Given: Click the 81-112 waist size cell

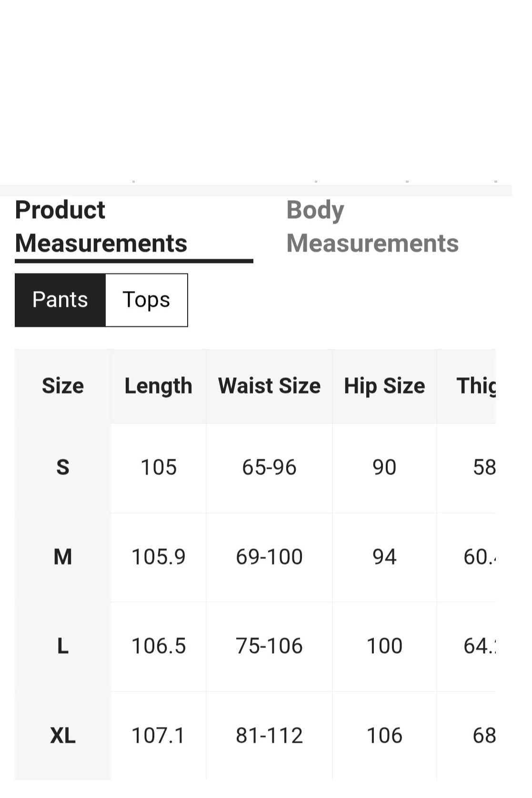Looking at the screenshot, I should tap(270, 736).
